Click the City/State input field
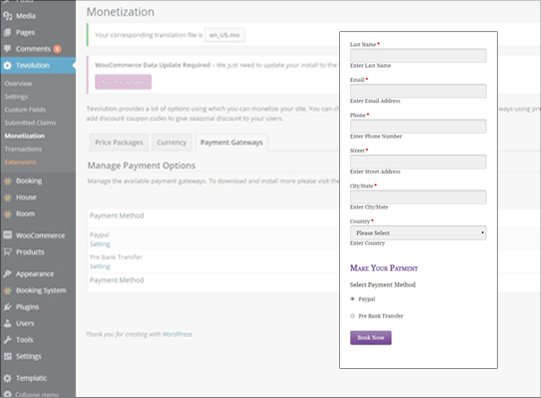Image resolution: width=541 pixels, height=398 pixels. pyautogui.click(x=418, y=197)
